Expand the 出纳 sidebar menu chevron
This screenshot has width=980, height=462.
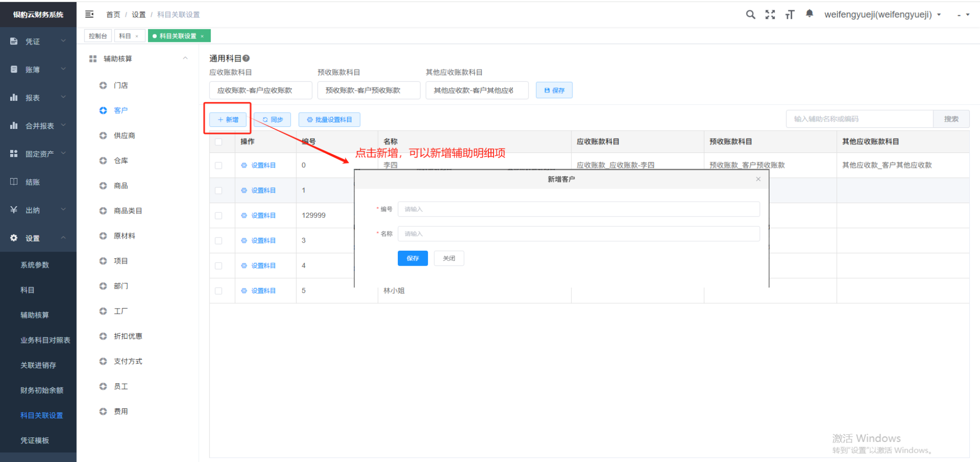[x=63, y=209]
